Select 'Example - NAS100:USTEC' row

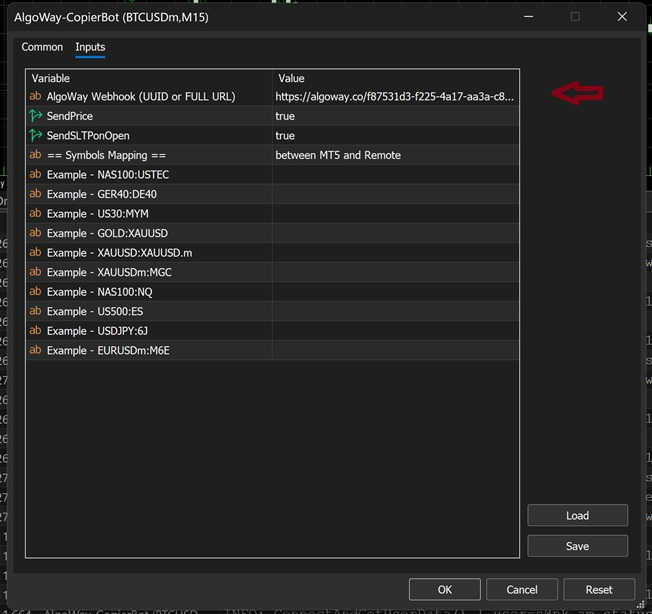(272, 175)
